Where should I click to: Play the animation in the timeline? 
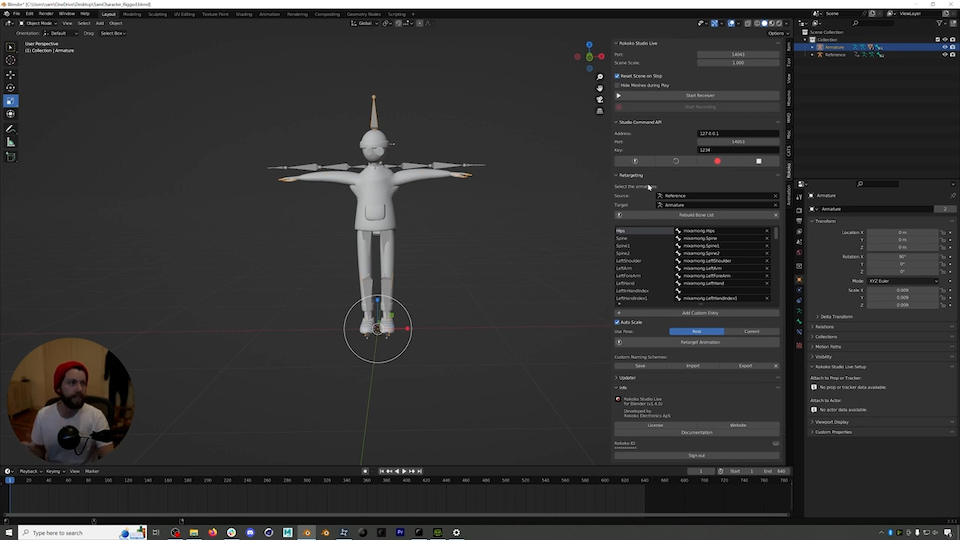pyautogui.click(x=404, y=471)
